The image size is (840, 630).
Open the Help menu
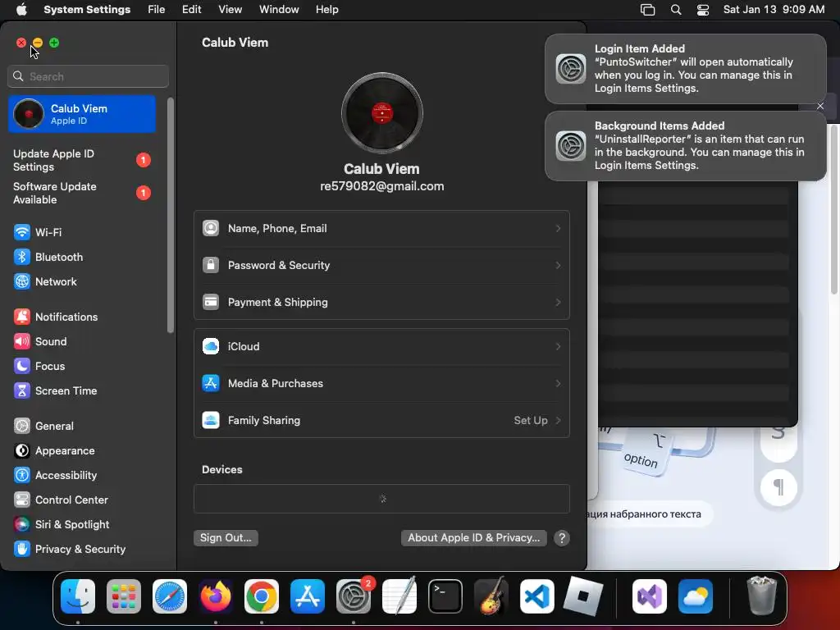click(326, 10)
